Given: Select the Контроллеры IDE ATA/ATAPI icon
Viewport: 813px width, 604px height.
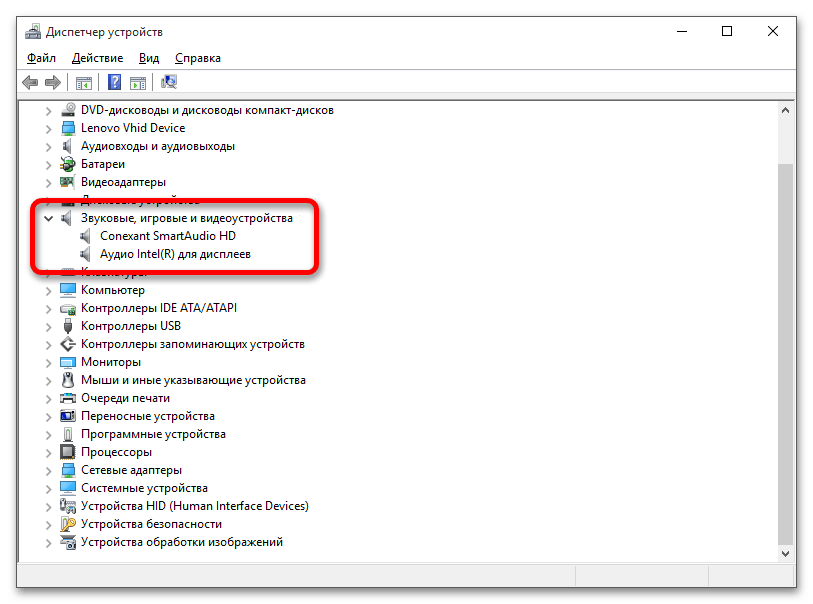Looking at the screenshot, I should coord(68,308).
